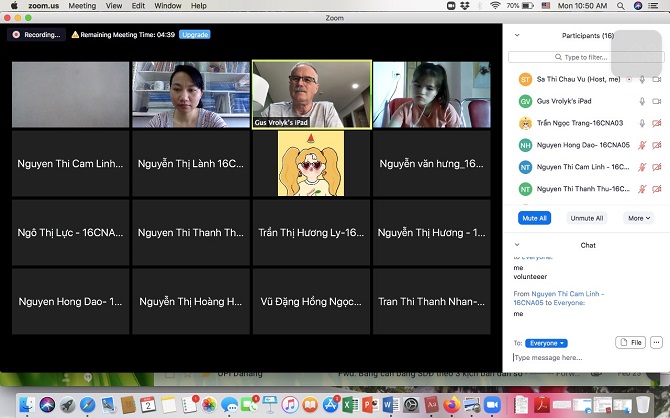Open the Everyone recipient dropdown in chat

click(546, 343)
